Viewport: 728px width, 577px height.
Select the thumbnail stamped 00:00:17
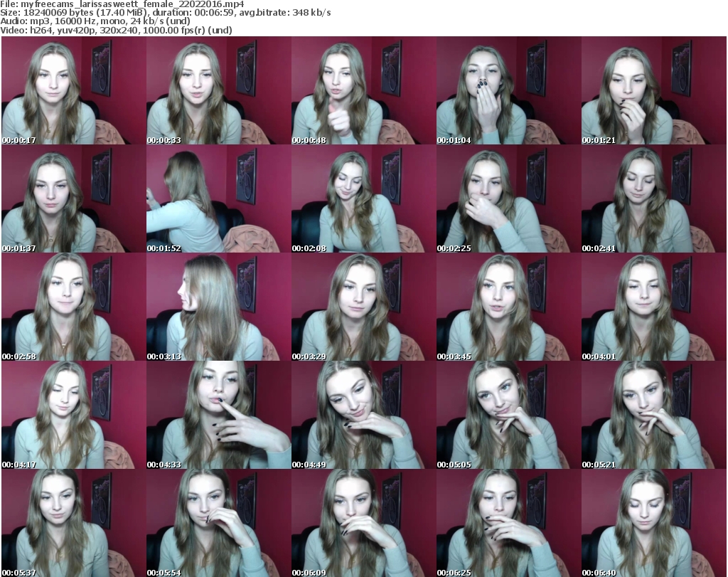click(74, 90)
